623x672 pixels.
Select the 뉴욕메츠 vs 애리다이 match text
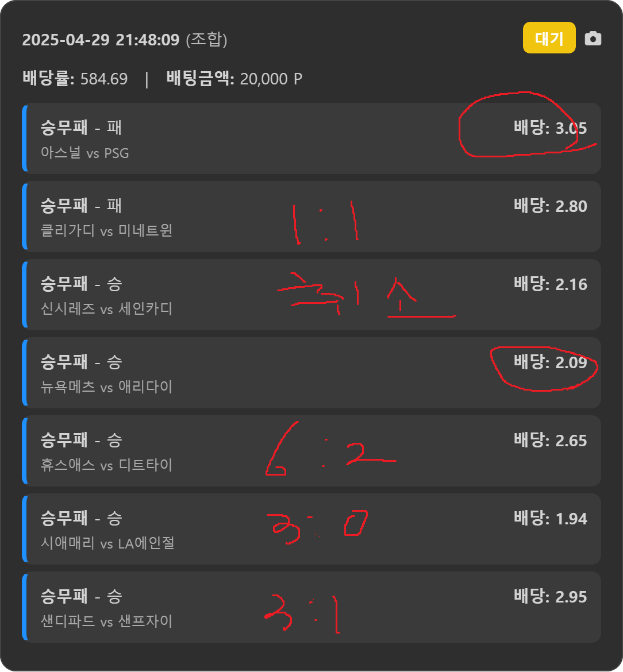pyautogui.click(x=106, y=387)
